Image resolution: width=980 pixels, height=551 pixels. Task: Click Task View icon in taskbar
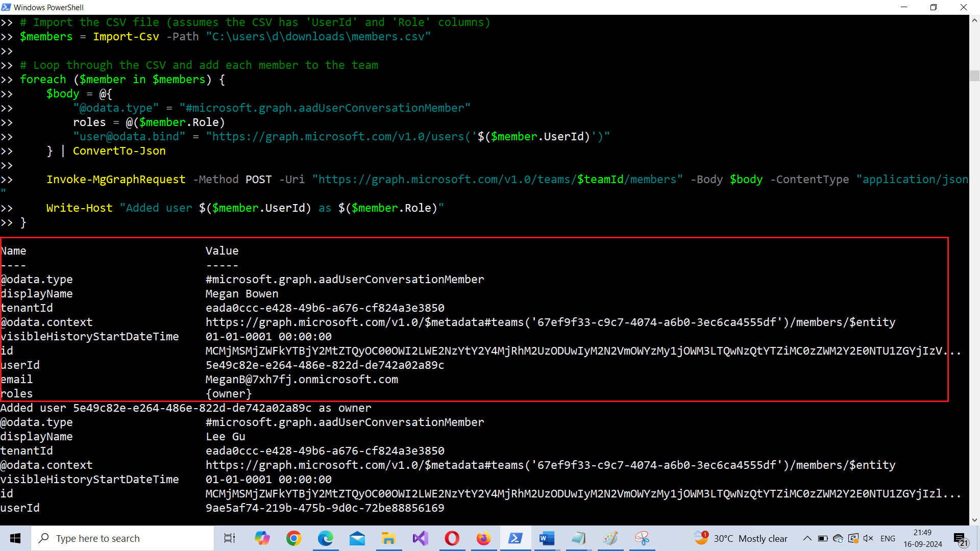tap(230, 538)
